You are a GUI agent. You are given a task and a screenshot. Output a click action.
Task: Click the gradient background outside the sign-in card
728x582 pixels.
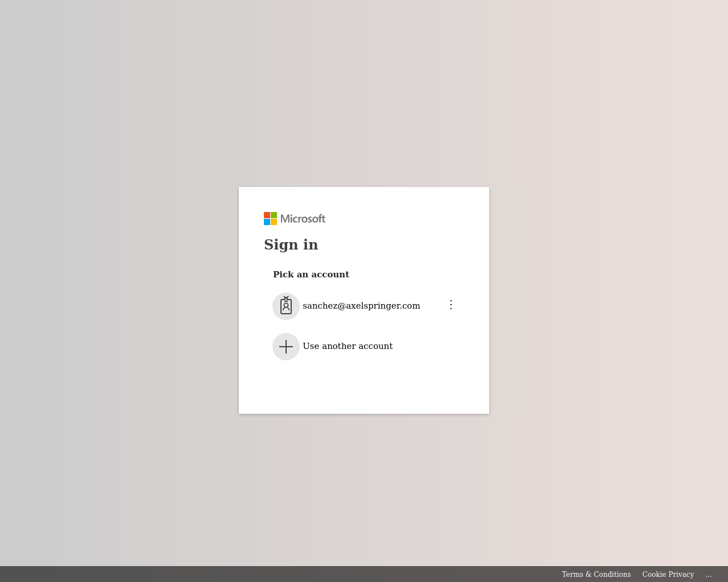(x=114, y=284)
